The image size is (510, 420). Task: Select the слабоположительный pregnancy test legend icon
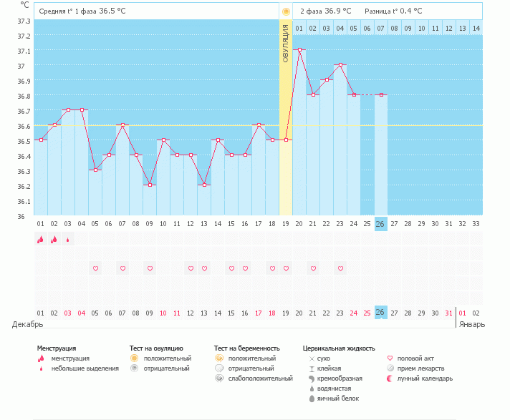218,378
